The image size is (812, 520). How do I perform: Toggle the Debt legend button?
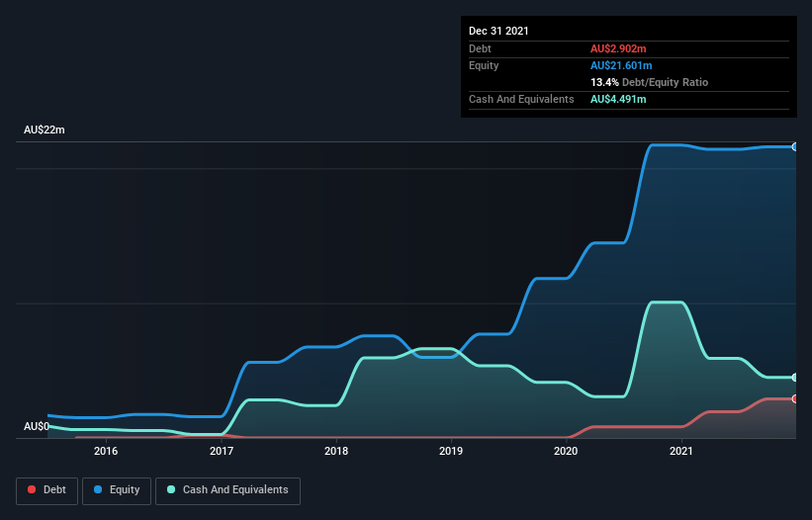[46, 490]
